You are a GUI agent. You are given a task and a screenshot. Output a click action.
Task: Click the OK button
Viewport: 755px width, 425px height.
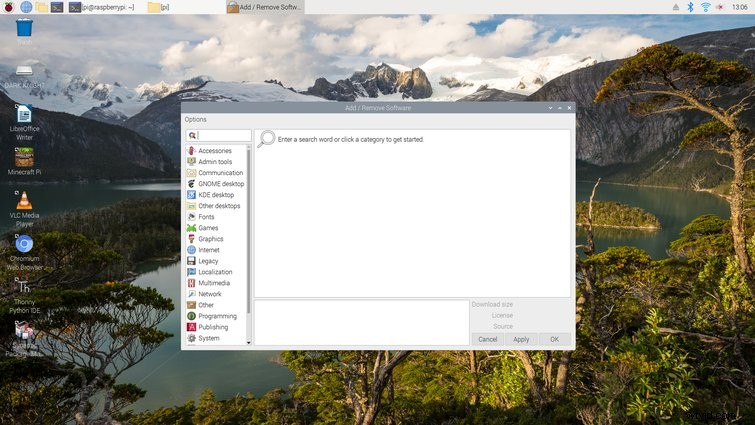pos(555,339)
